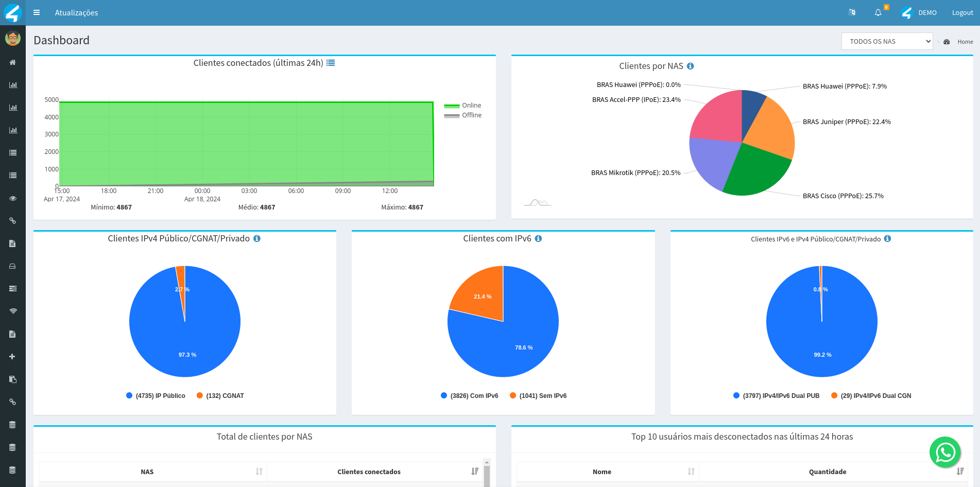The image size is (980, 487).
Task: Open the Home breadcrumb link
Action: 965,42
